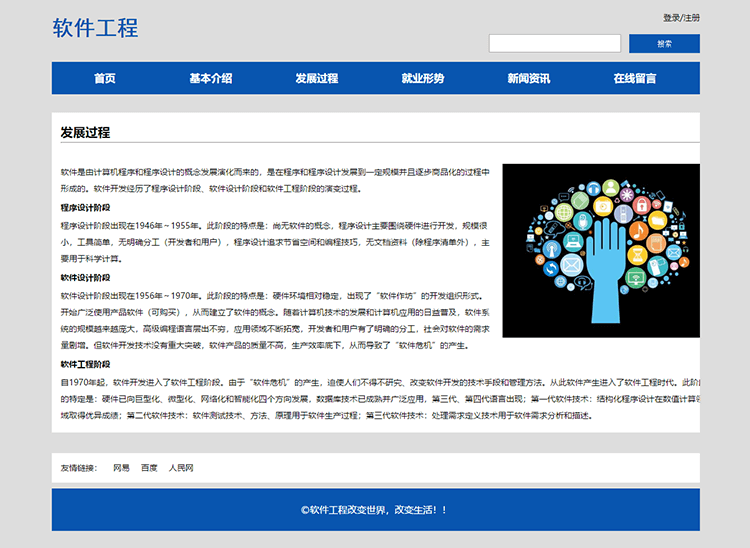Click the 程序设计阶段 subheading
Viewport: 750px width, 548px height.
(85, 208)
